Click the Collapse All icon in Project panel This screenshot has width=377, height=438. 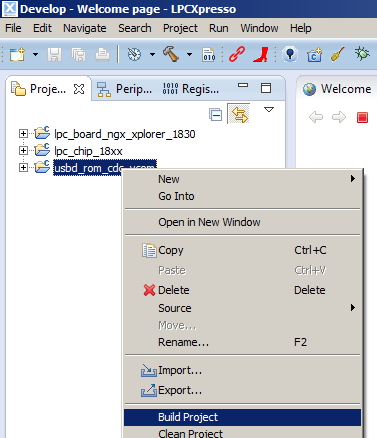216,115
